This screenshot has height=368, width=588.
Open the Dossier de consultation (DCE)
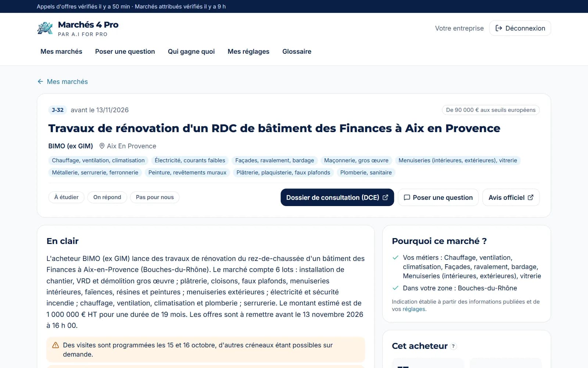tap(337, 198)
